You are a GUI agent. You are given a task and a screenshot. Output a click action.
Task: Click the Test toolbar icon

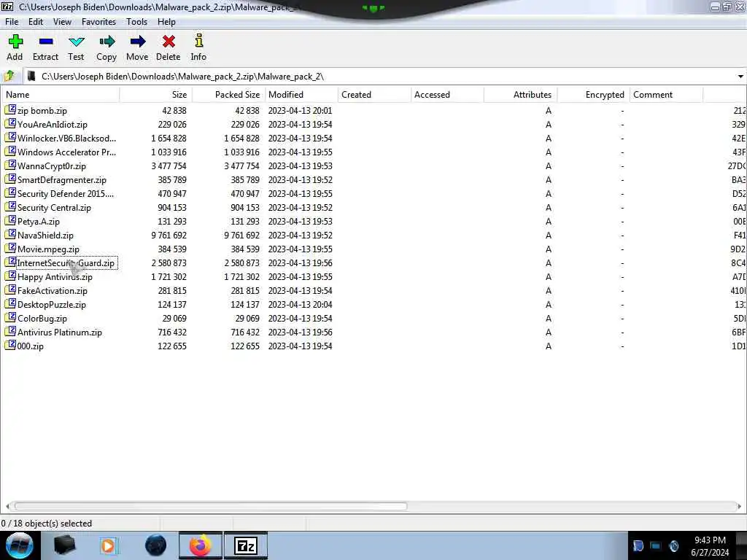(76, 42)
